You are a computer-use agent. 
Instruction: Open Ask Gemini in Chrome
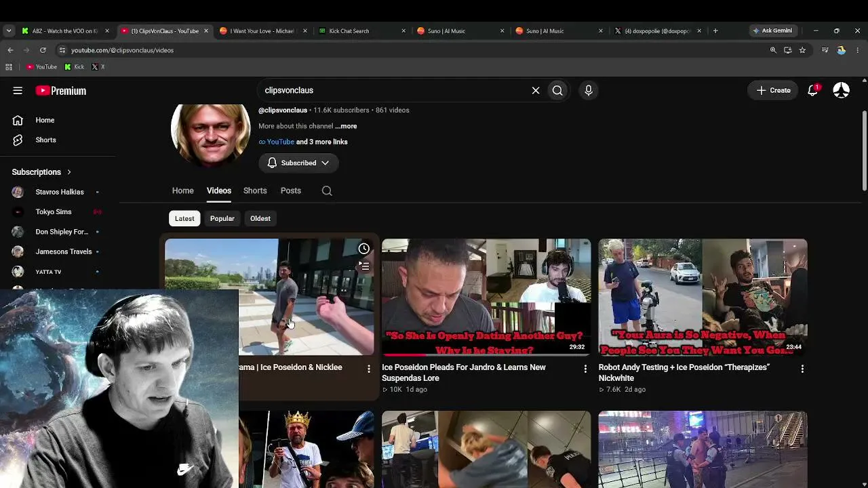[772, 30]
